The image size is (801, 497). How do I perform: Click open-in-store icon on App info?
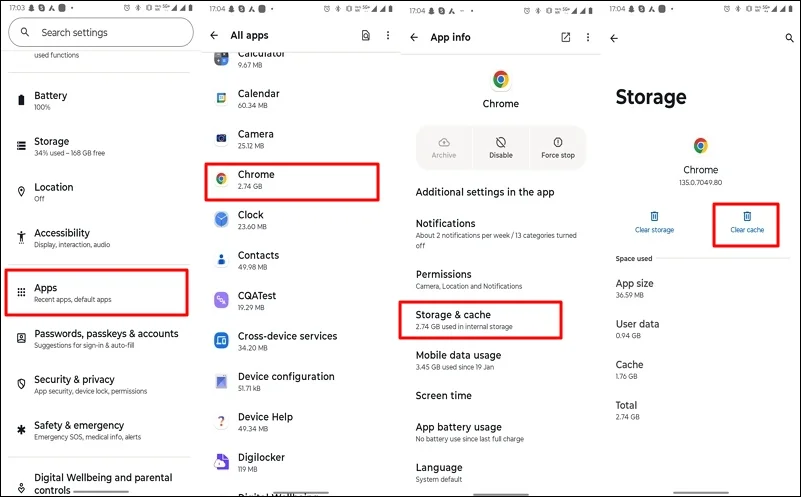(566, 37)
